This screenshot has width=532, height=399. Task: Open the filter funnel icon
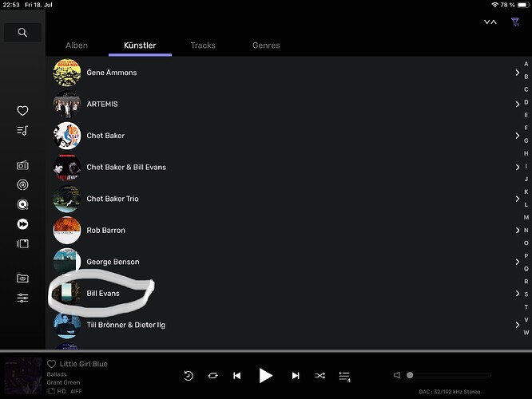point(515,22)
